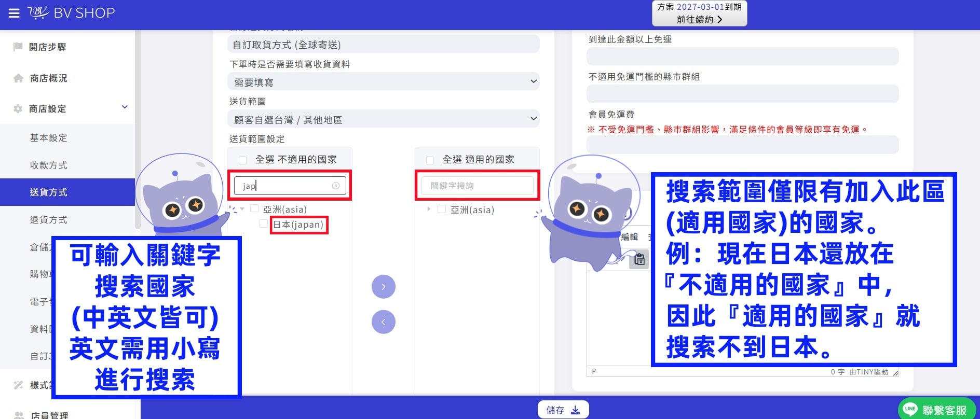Image resolution: width=980 pixels, height=419 pixels.
Task: Click the gear icon beside 商店設定
Action: point(18,109)
